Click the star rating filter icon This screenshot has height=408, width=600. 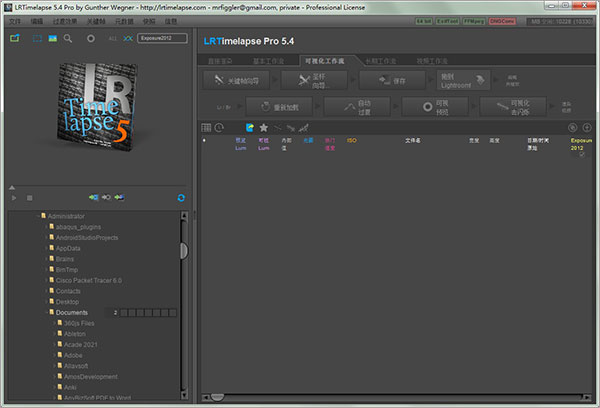tap(263, 128)
